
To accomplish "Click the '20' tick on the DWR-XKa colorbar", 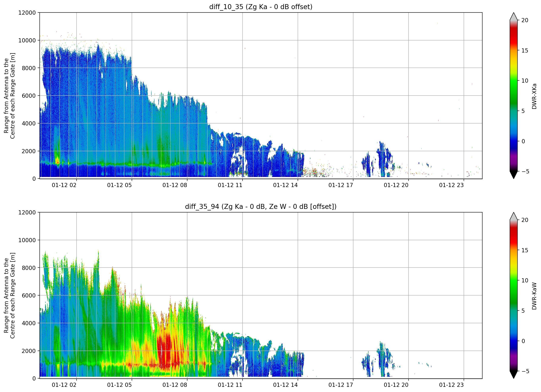I will pos(525,20).
